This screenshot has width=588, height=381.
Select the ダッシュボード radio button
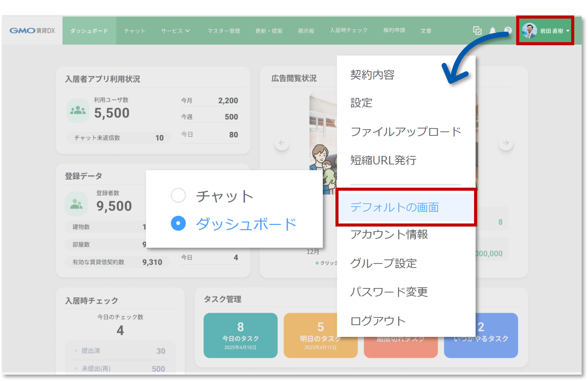pyautogui.click(x=178, y=223)
